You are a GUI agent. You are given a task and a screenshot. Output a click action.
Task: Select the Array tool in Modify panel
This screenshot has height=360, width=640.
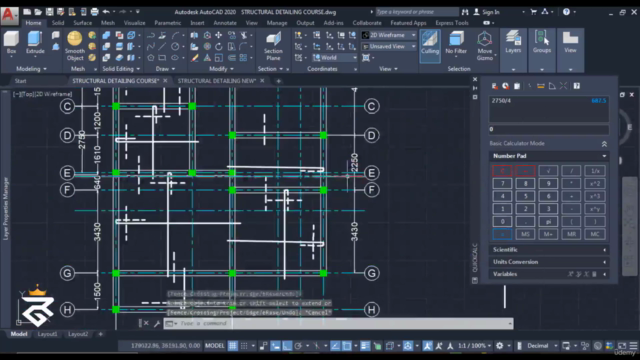pyautogui.click(x=243, y=58)
